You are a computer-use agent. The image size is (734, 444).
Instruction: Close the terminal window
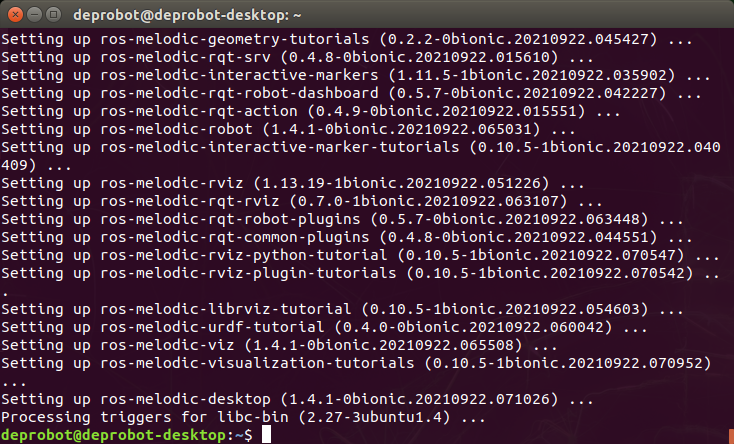[15, 15]
